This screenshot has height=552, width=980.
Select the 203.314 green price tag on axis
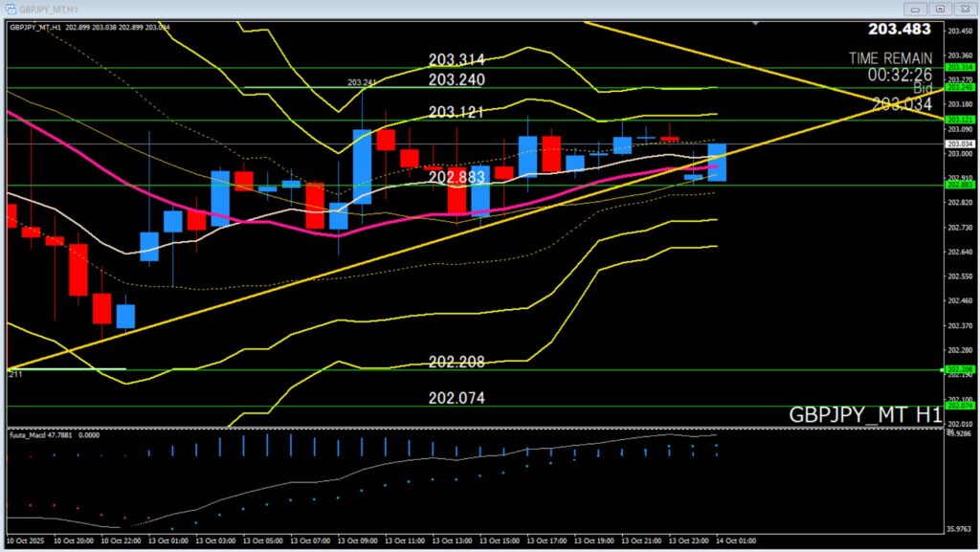pos(959,68)
